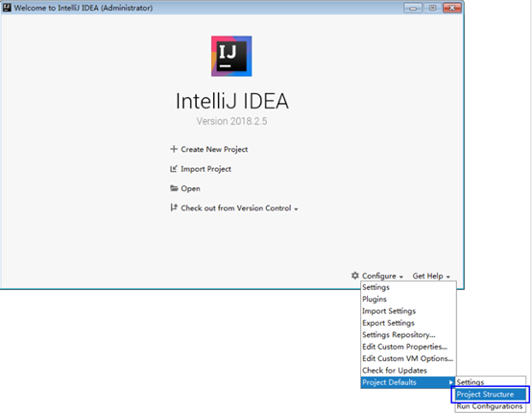Click the IJ icon in the title bar
Image resolution: width=532 pixels, height=414 pixels.
(x=7, y=7)
